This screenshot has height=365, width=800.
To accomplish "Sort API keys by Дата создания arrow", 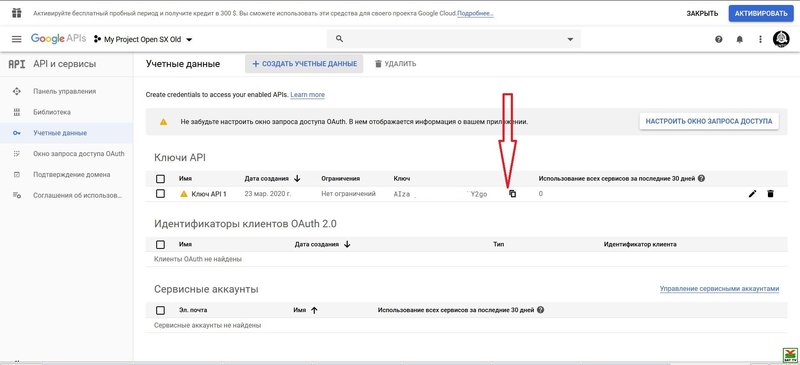I will click(297, 179).
